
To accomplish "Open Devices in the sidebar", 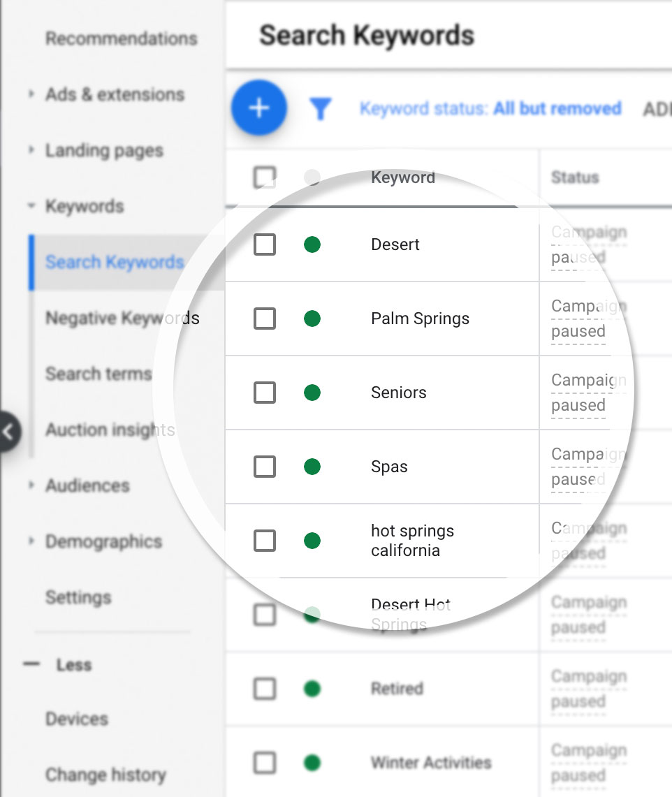I will pyautogui.click(x=77, y=719).
